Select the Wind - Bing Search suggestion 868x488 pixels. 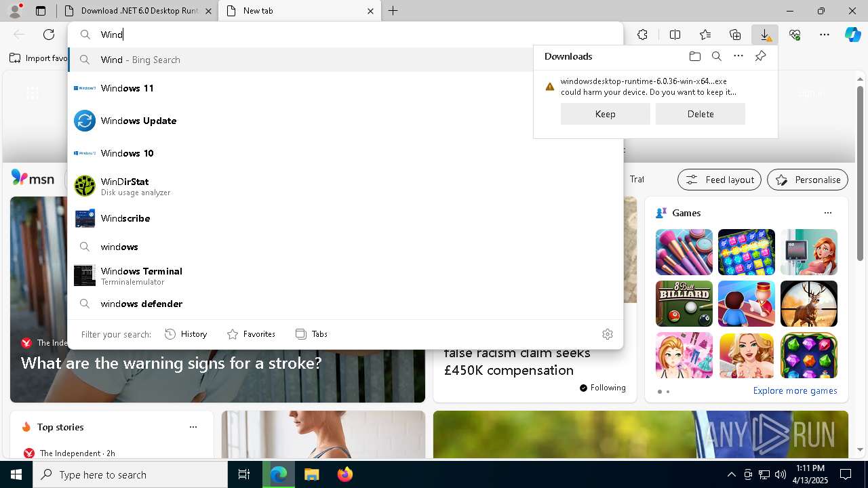300,60
